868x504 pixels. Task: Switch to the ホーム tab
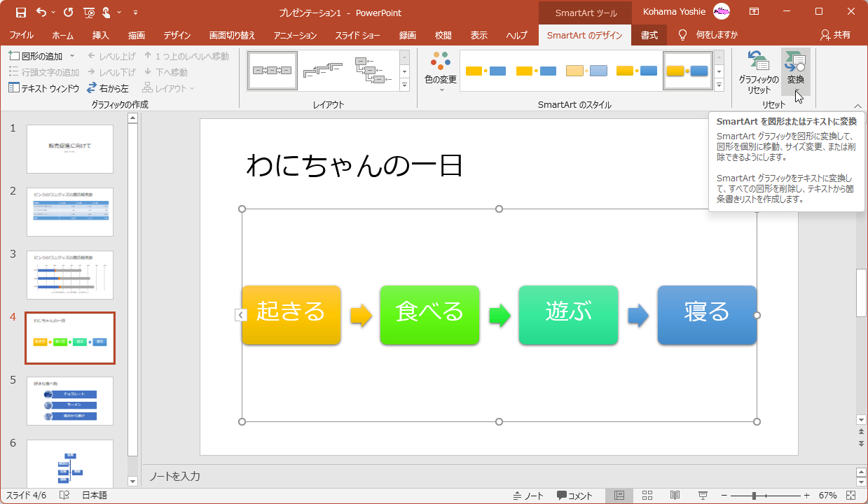[62, 35]
